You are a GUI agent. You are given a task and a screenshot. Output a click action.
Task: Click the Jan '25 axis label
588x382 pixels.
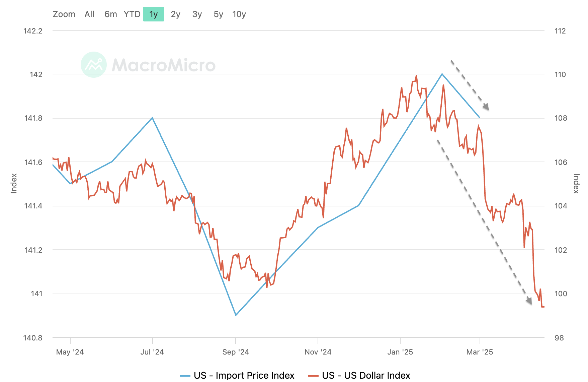(x=400, y=352)
